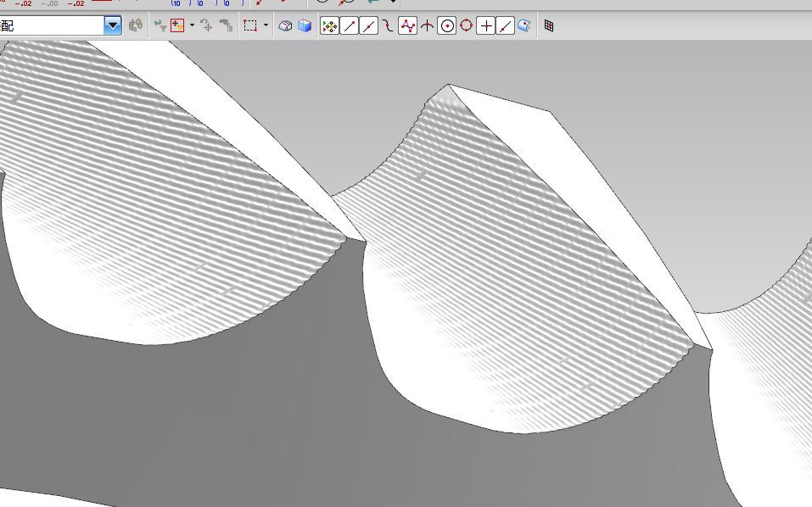The image size is (812, 507).
Task: Click the greyed reset filters funnel icon
Action: 160,25
